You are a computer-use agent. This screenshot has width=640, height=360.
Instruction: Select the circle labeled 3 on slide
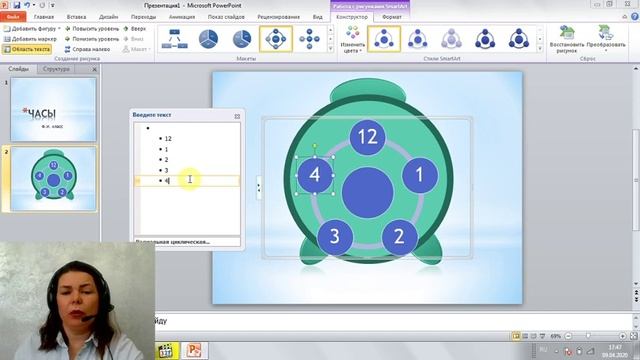pos(335,237)
